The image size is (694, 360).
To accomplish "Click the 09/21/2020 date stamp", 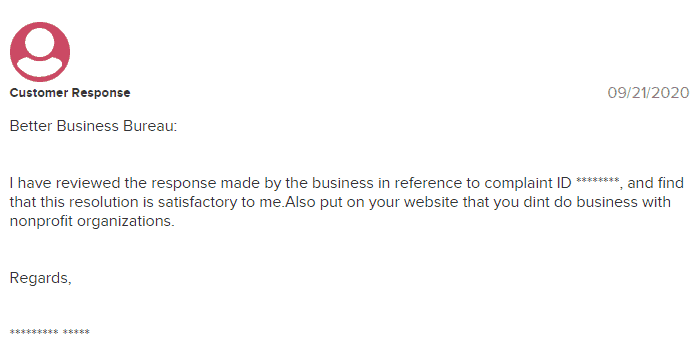I will (648, 93).
